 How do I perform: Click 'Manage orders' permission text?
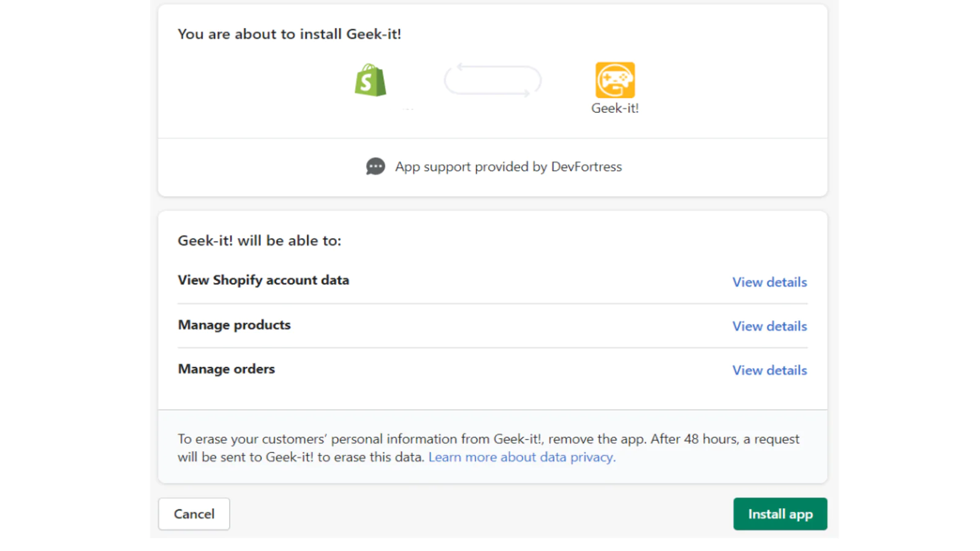click(226, 369)
